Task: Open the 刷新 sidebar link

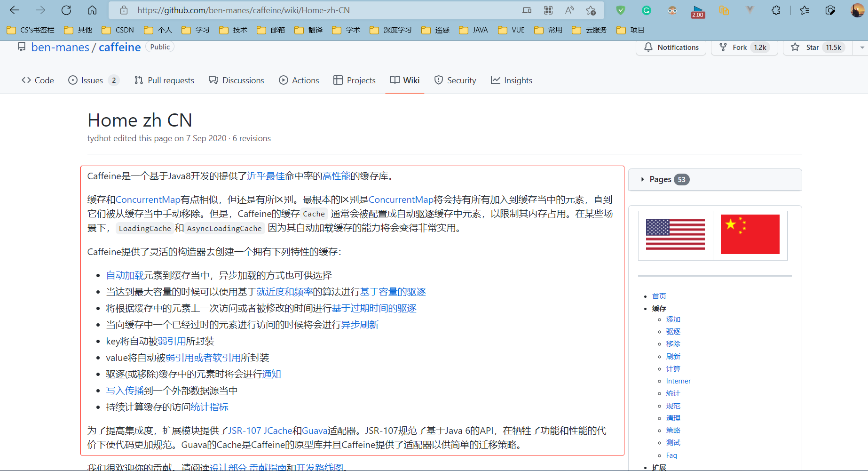Action: click(673, 357)
